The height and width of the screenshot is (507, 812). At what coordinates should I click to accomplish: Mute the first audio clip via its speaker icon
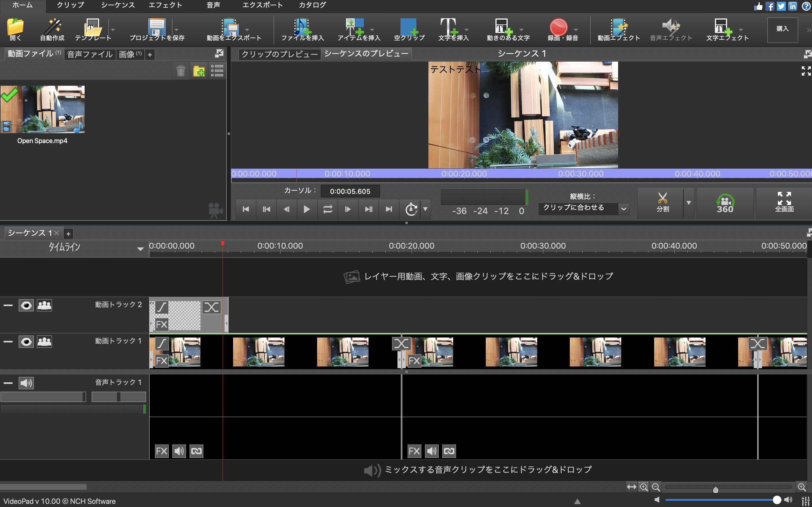(x=179, y=451)
